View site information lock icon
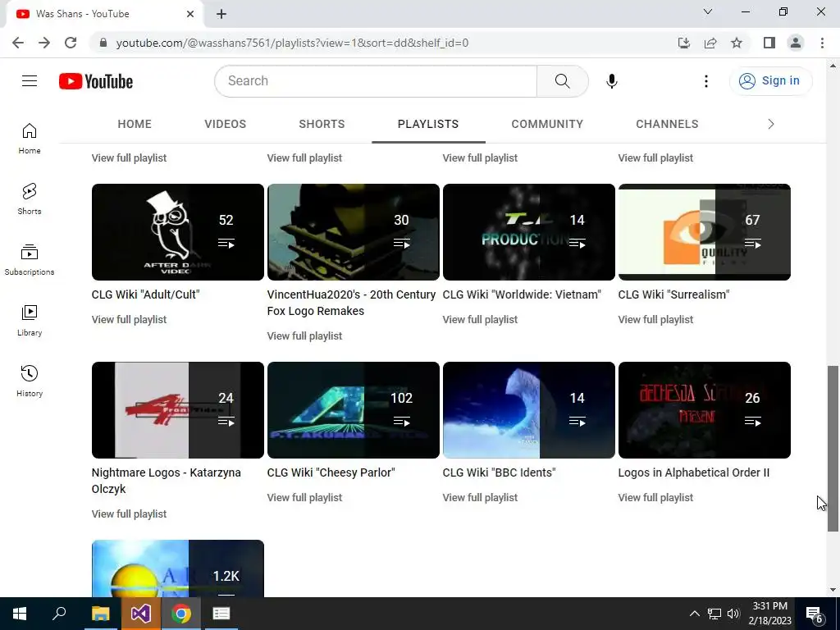840x630 pixels. (x=103, y=43)
